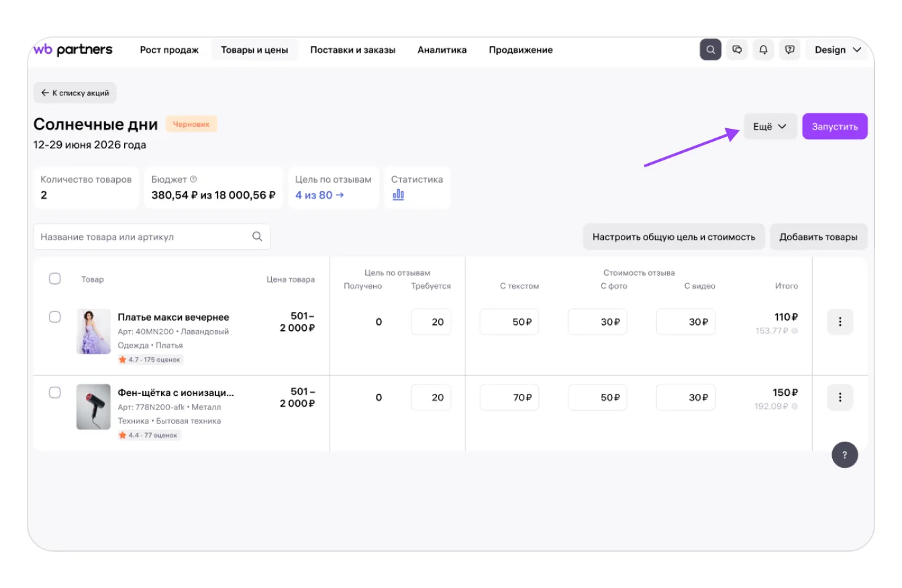Screen dimensions: 902x588
Task: Open three-dot menu for Платье макси вечернее
Action: [840, 322]
